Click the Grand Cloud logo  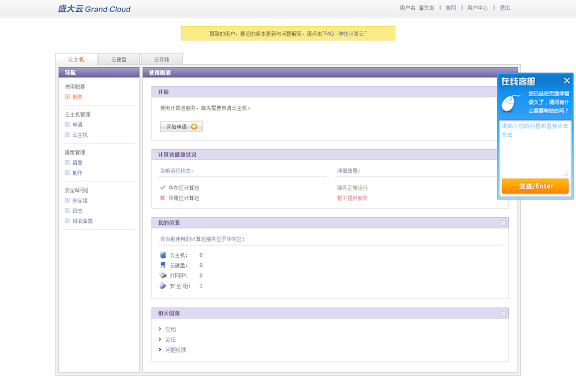[x=94, y=8]
